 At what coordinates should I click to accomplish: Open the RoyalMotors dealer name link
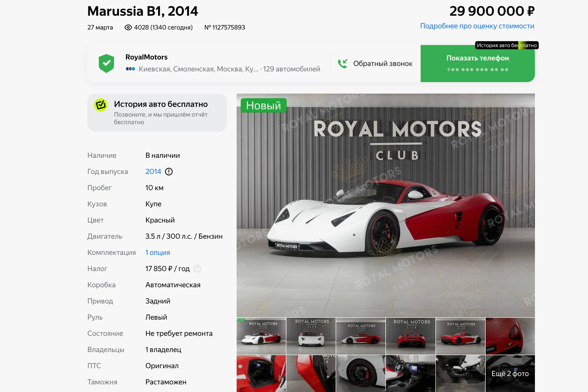pyautogui.click(x=146, y=57)
